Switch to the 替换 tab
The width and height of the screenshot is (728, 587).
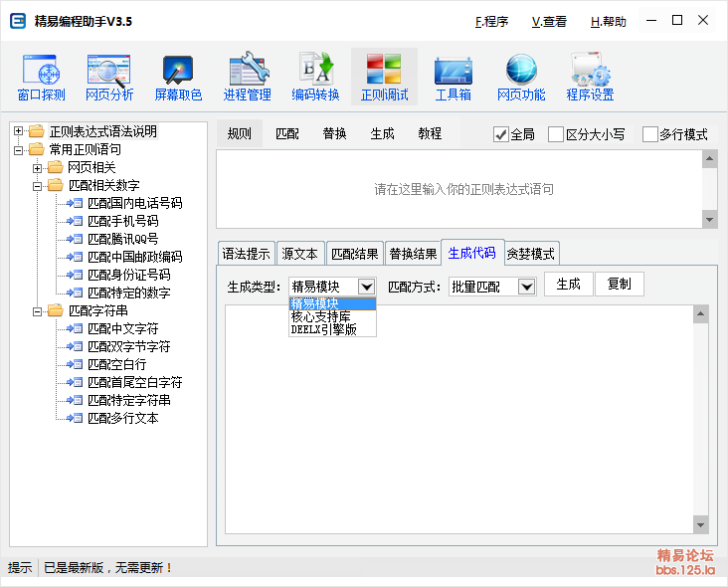point(334,133)
